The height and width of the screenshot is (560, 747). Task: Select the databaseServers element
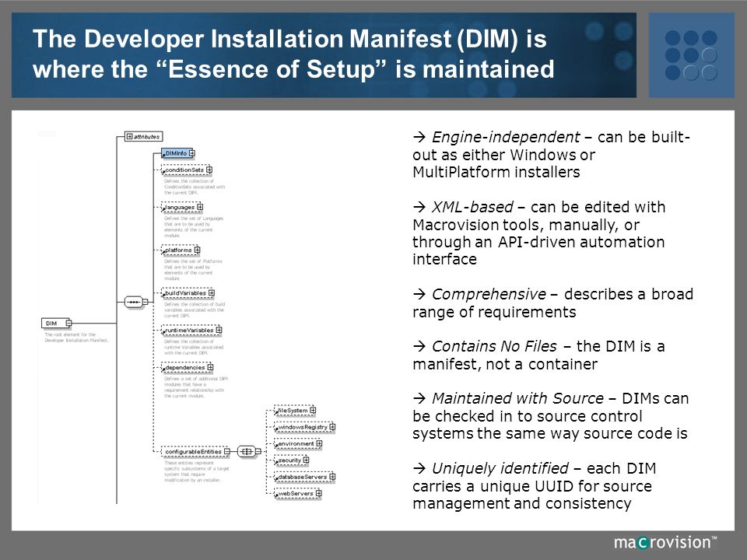point(303,477)
